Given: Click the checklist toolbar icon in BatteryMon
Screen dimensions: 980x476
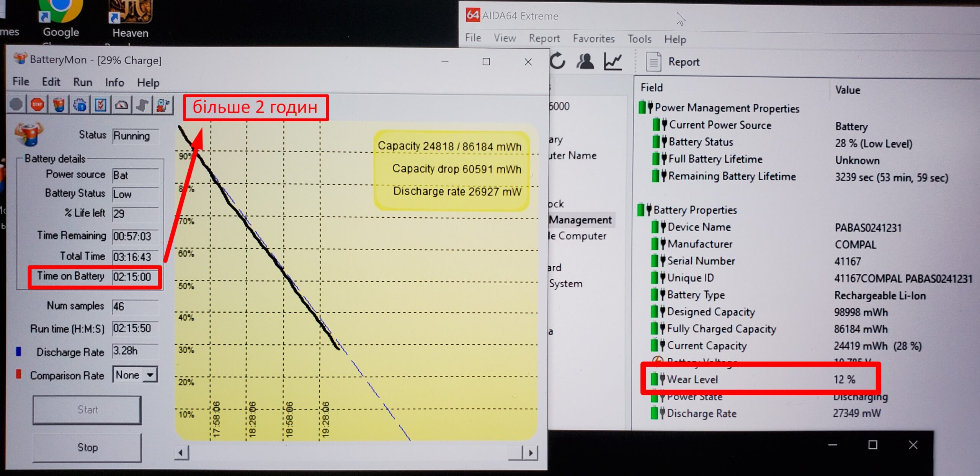Looking at the screenshot, I should pos(101,105).
